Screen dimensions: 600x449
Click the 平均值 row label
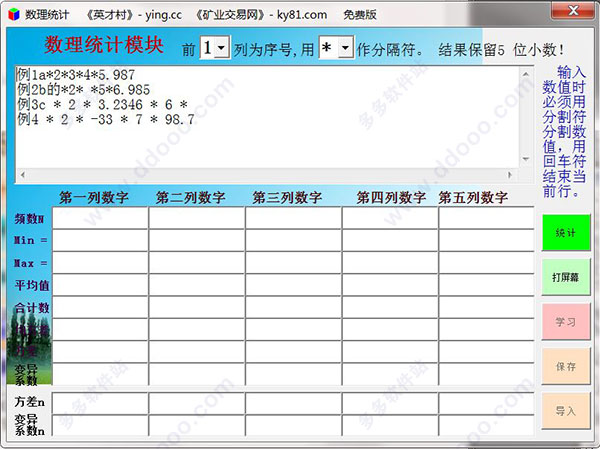[32, 285]
